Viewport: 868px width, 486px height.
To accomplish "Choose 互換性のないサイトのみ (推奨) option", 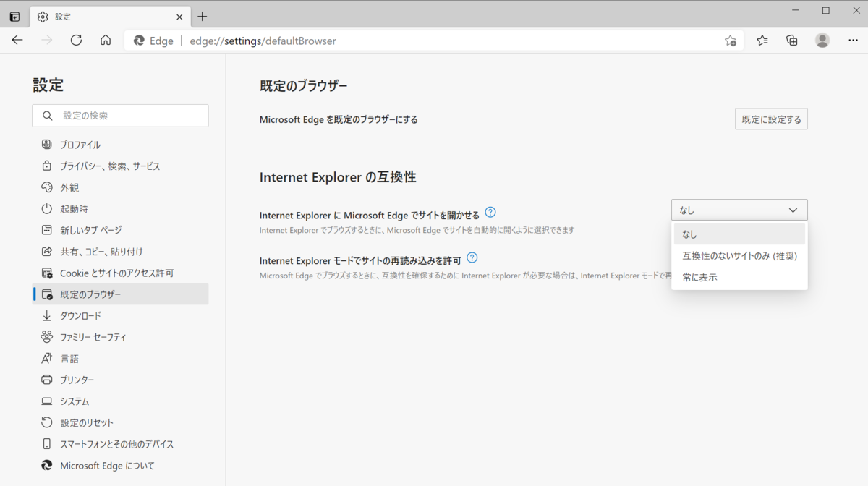I will pos(739,256).
